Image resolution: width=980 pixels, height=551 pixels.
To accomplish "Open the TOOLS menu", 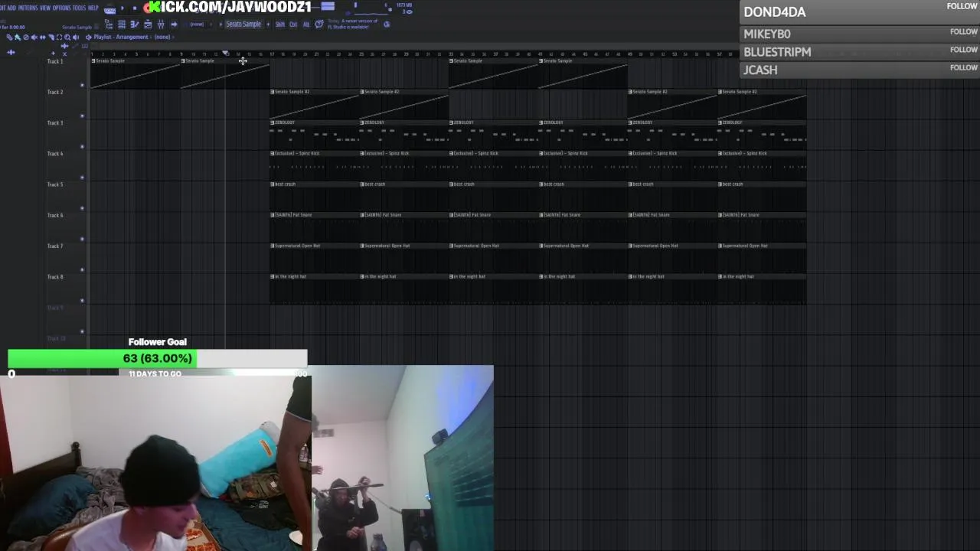I will point(79,8).
